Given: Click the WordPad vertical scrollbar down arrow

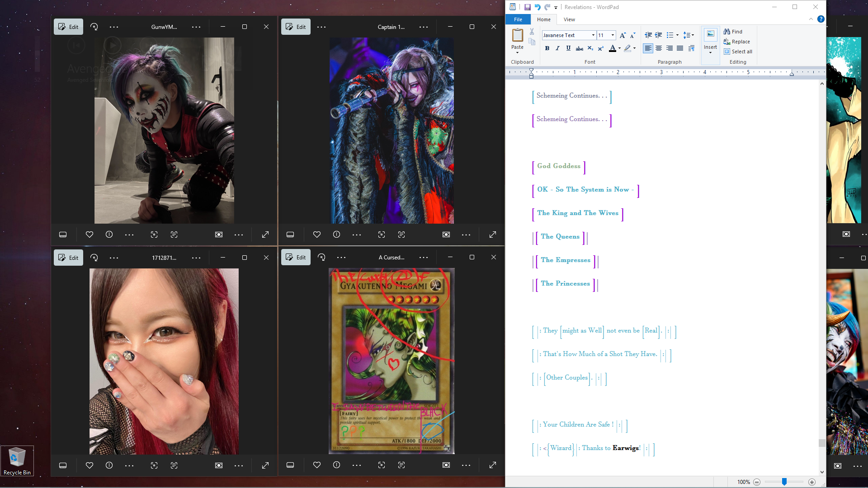Looking at the screenshot, I should click(822, 472).
